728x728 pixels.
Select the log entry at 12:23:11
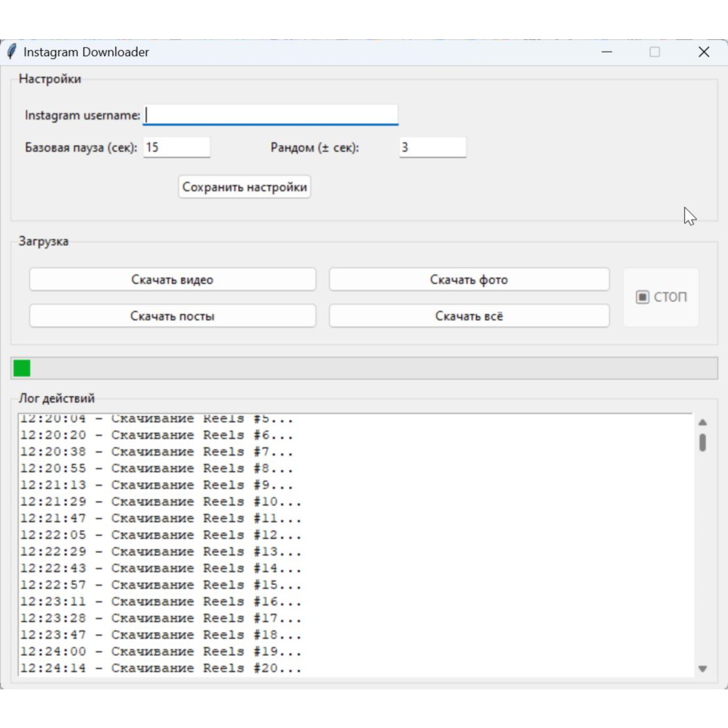click(x=160, y=601)
